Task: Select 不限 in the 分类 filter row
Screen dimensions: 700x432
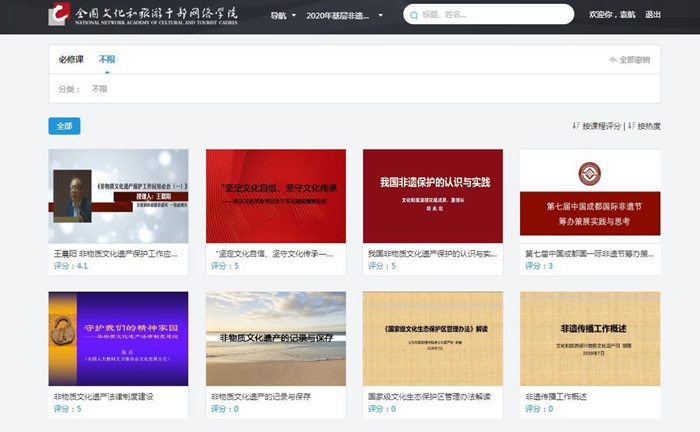Action: 99,89
